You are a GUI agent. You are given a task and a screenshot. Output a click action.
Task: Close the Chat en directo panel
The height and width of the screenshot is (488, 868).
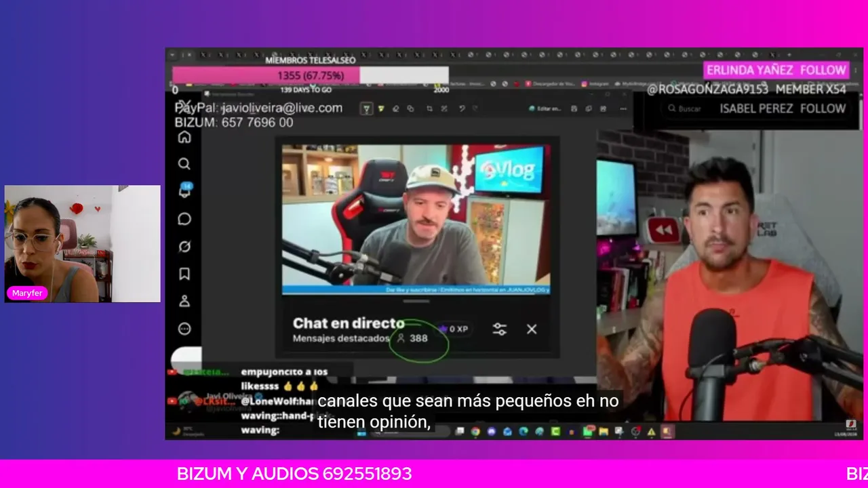(x=532, y=329)
